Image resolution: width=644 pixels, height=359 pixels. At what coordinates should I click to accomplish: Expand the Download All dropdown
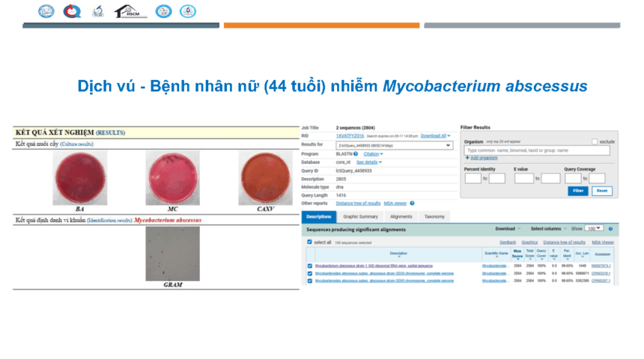click(436, 136)
